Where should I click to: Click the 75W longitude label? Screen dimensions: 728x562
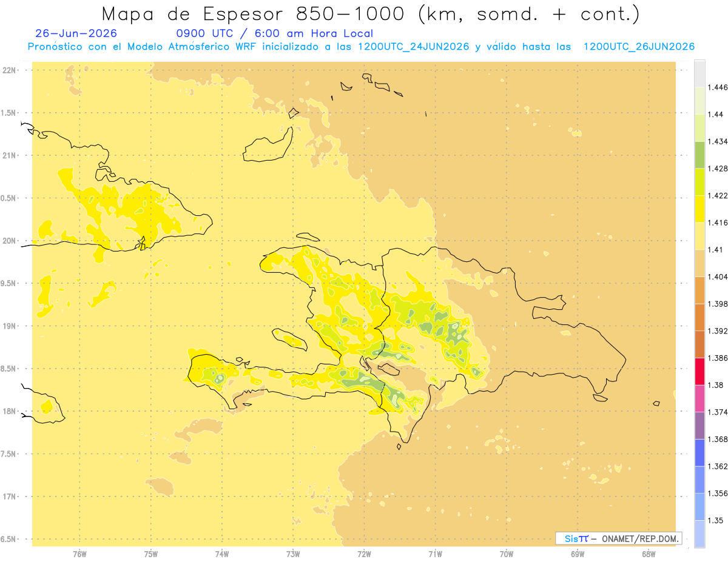pos(150,555)
